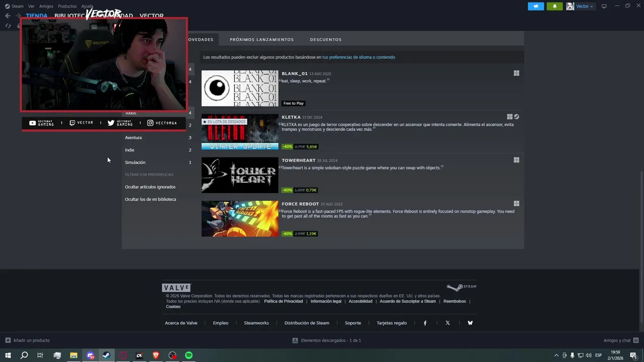Go back with the navigation arrow

click(8, 16)
